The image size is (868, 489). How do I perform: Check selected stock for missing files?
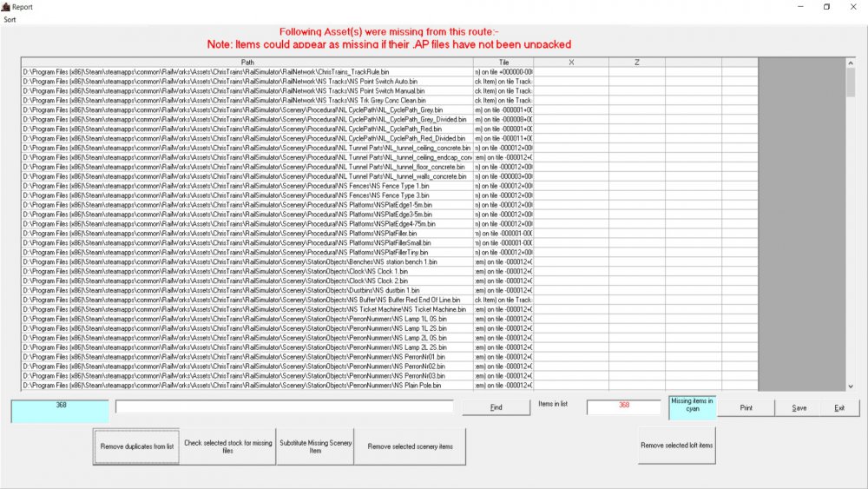[x=227, y=446]
